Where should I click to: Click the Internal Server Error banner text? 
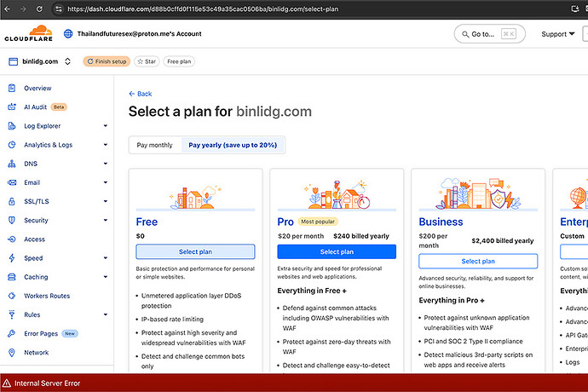click(x=47, y=383)
